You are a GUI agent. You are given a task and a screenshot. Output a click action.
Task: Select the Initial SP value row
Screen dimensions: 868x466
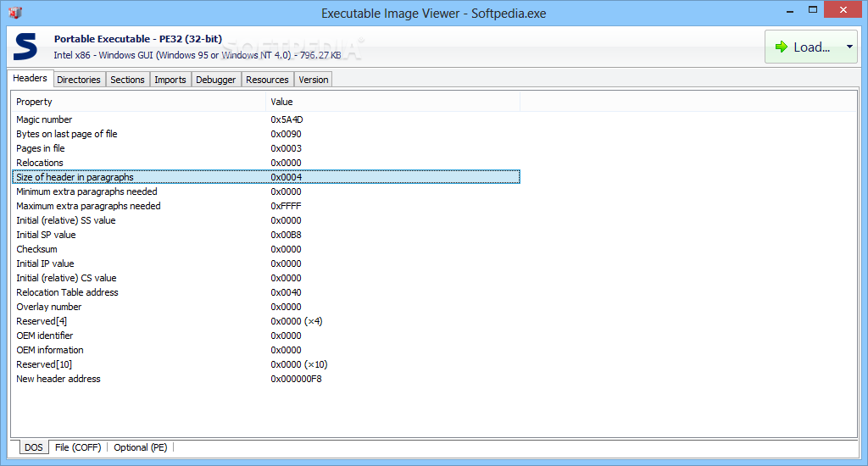tap(265, 235)
